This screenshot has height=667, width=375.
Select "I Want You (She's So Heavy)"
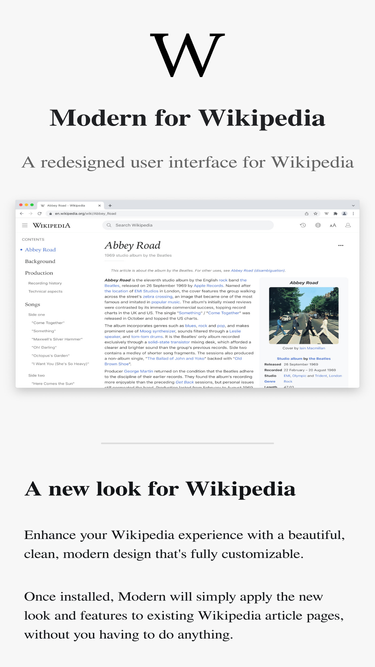click(60, 364)
